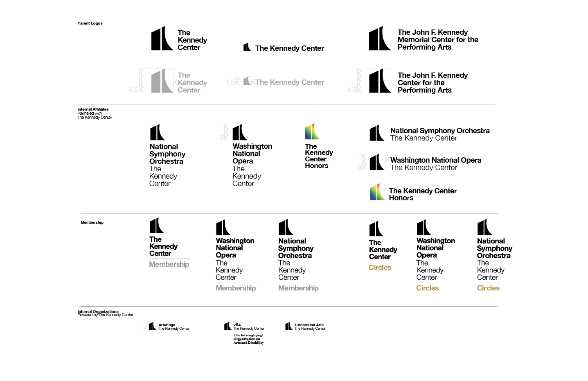
Task: Select stacked 'Washington National Opera' affiliate text
Action: [252, 154]
